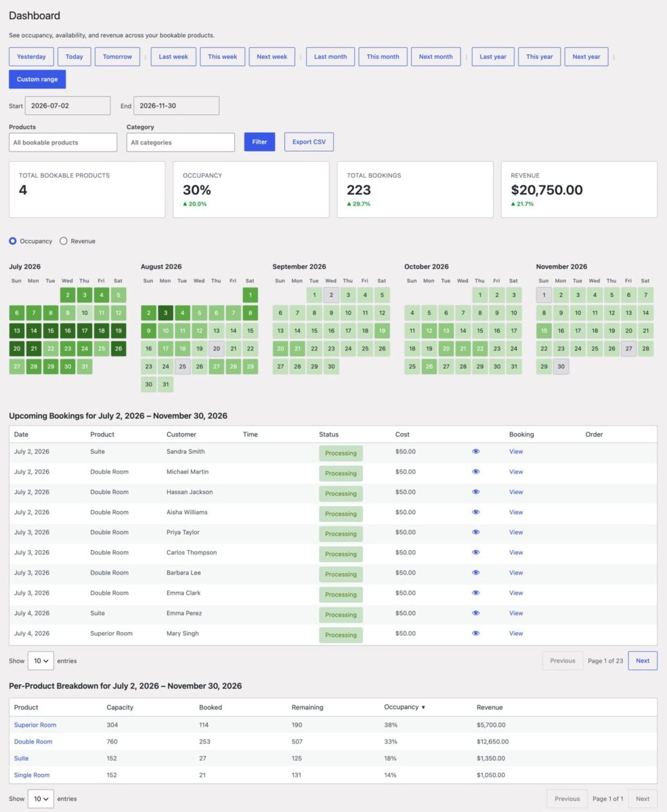Choose the Next week range

pos(272,57)
